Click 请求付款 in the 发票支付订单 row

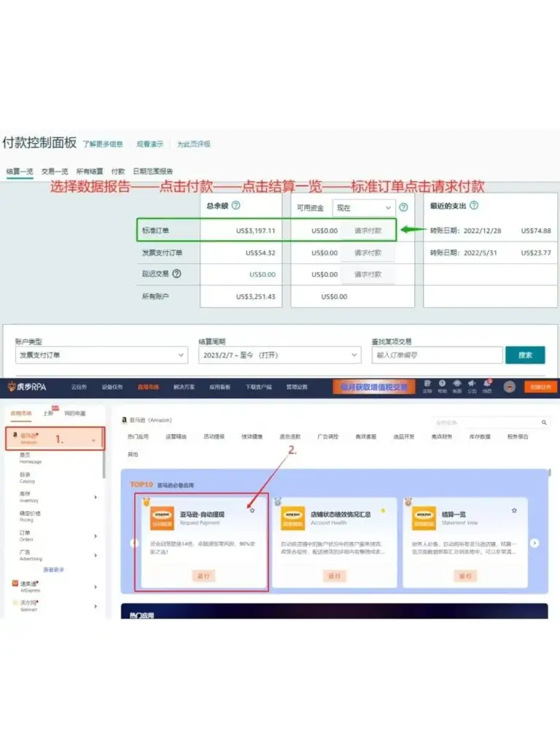(x=367, y=253)
